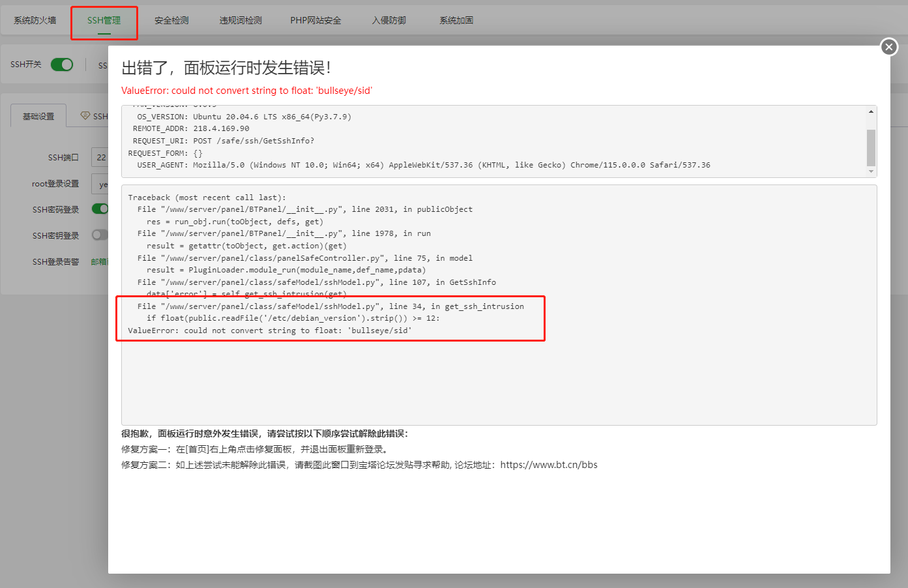
Task: Click the final ValueError line in the traceback
Action: pos(270,331)
